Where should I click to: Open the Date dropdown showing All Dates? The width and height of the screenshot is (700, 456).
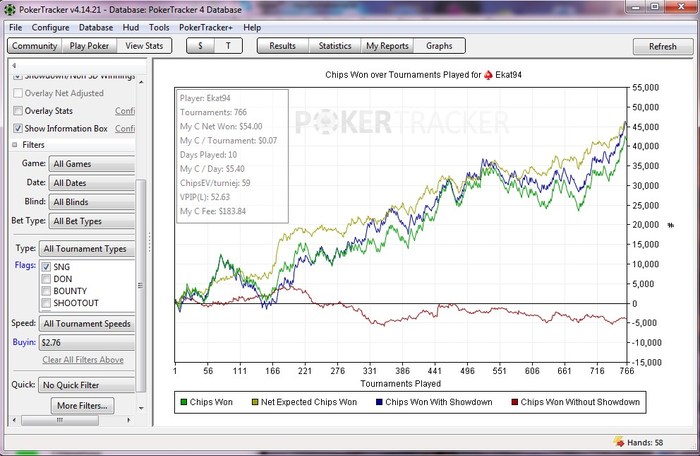[92, 183]
